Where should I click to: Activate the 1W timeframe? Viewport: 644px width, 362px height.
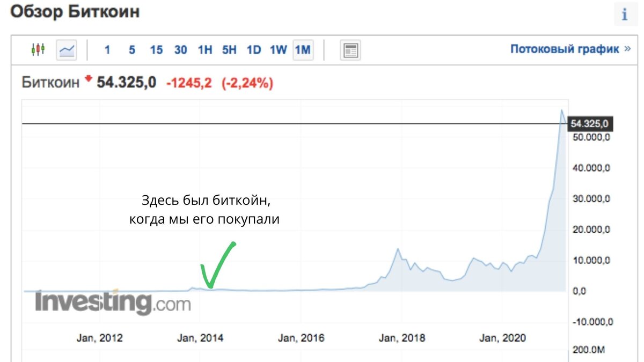pos(277,49)
